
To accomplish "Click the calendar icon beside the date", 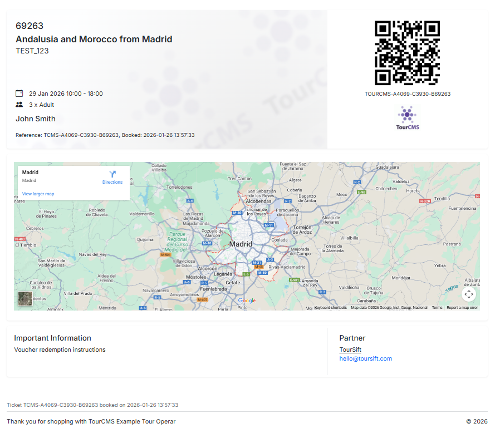I will click(19, 93).
